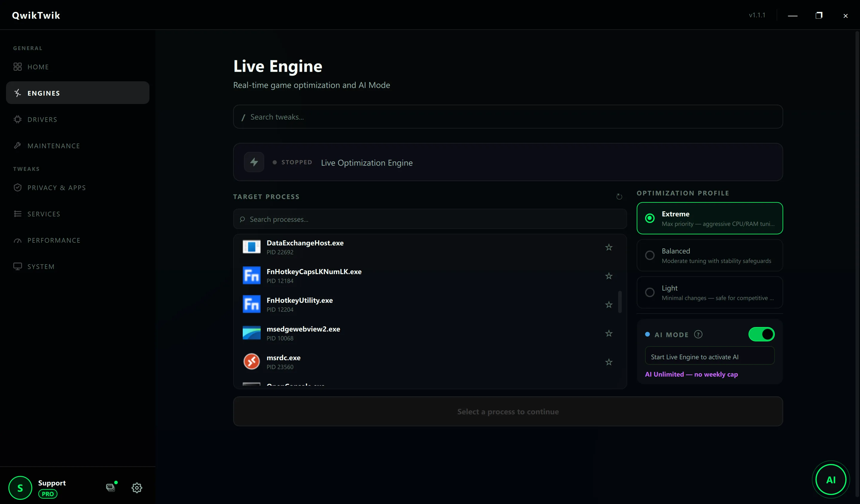Open the floating AI assistant button

(831, 480)
